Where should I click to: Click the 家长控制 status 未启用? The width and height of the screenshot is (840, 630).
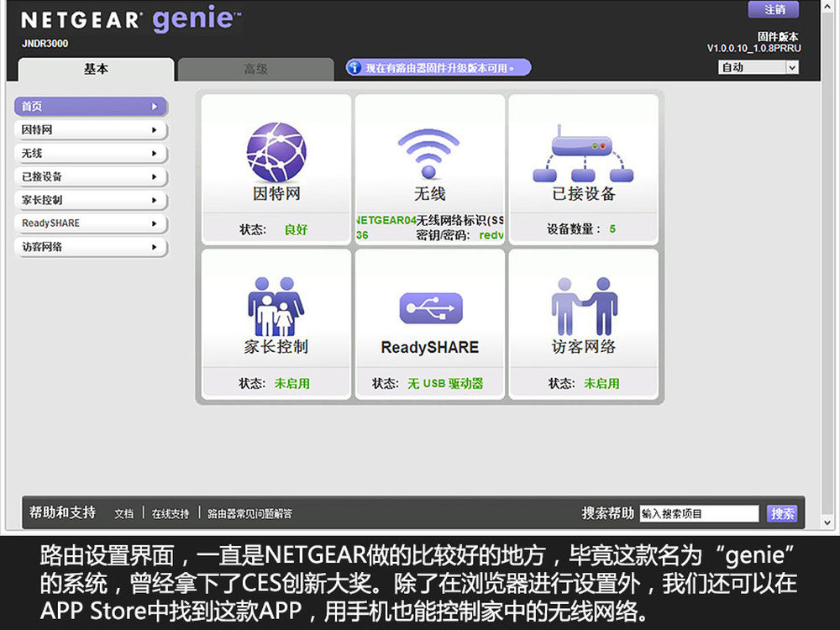tap(292, 384)
